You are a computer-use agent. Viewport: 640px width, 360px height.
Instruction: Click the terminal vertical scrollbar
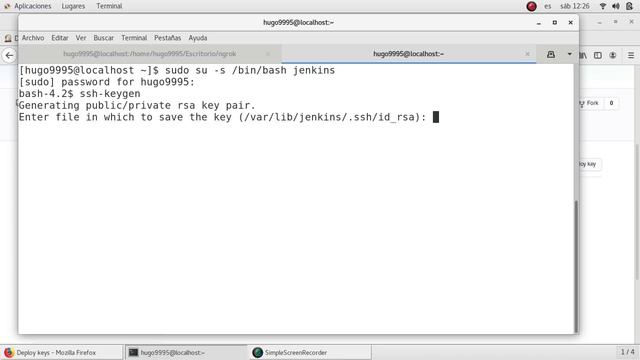pos(576,266)
